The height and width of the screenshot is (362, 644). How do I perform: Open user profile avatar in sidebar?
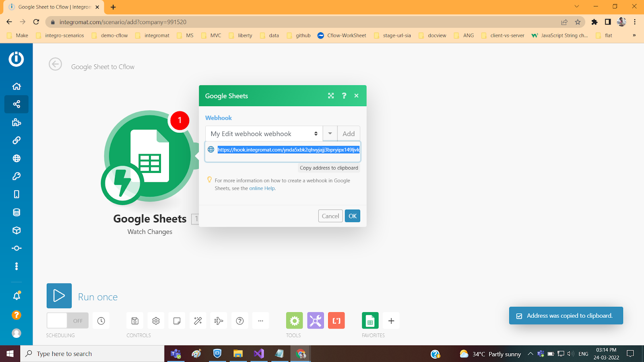tap(17, 333)
